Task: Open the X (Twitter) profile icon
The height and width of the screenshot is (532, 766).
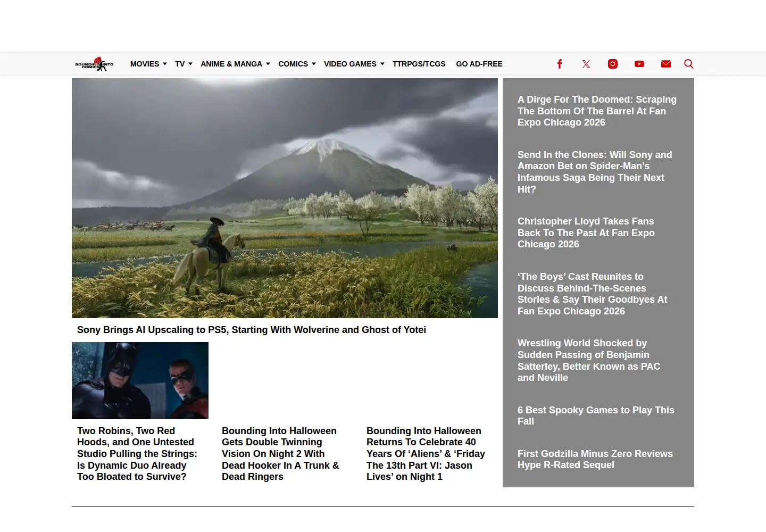Action: [x=586, y=64]
